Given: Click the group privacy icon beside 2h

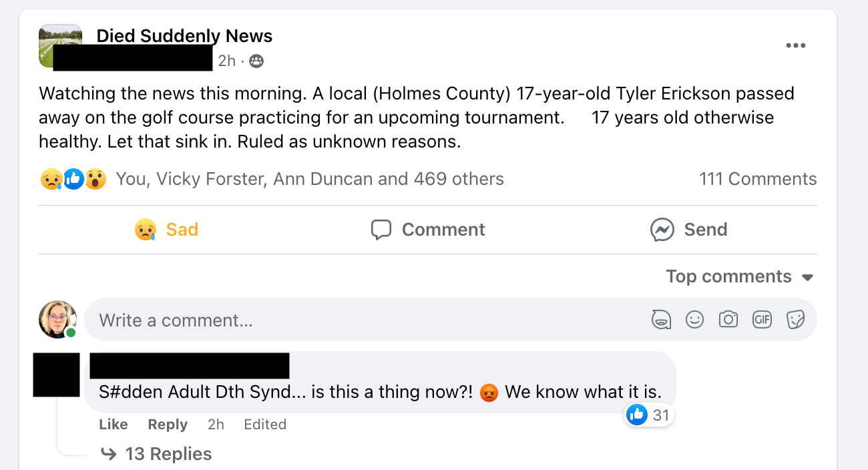Looking at the screenshot, I should pos(256,61).
